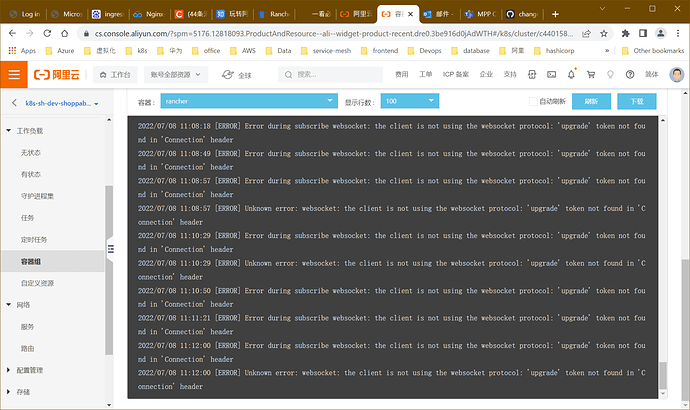Enable the 自动刷新 checkbox
Image resolution: width=690 pixels, height=410 pixels.
coord(533,101)
